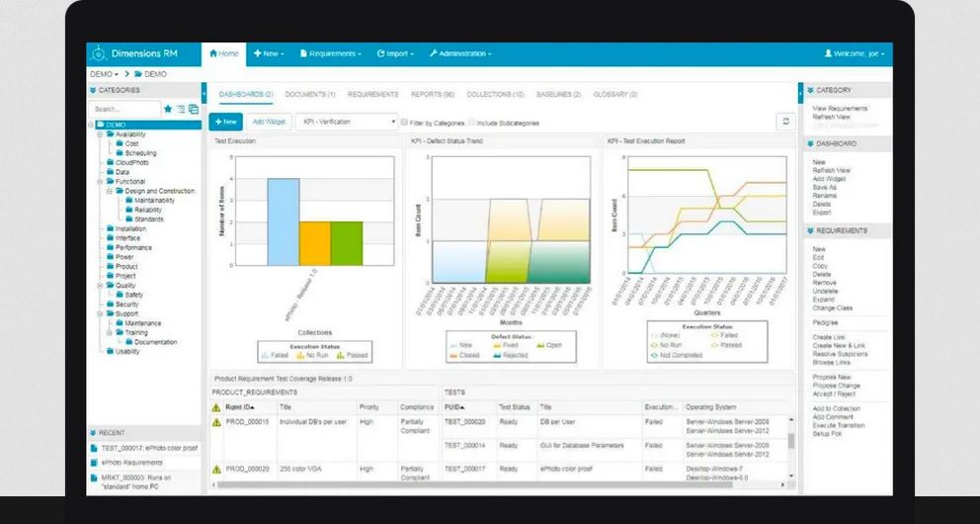The image size is (980, 524).
Task: Toggle Filter by Categories checkbox
Action: pos(404,123)
